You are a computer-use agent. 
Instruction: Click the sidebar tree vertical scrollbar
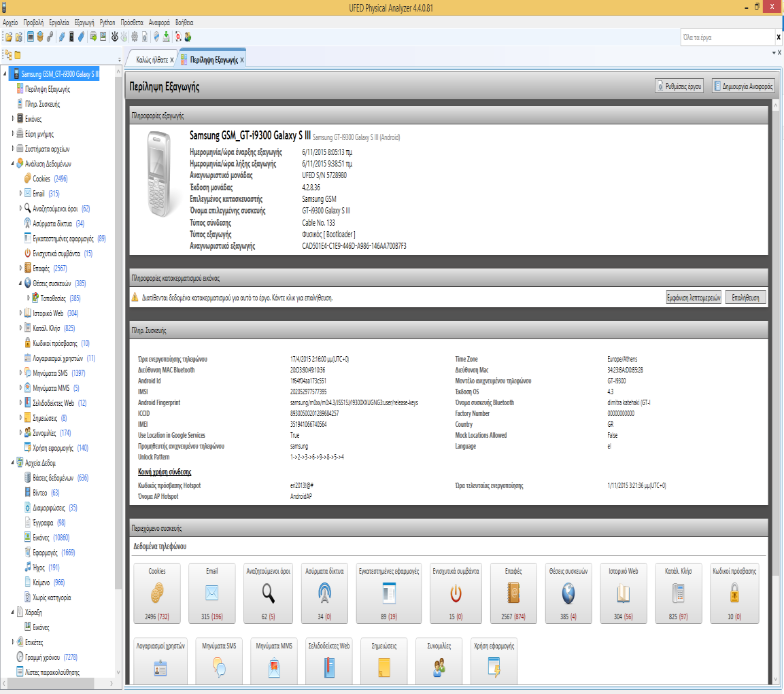click(x=118, y=372)
